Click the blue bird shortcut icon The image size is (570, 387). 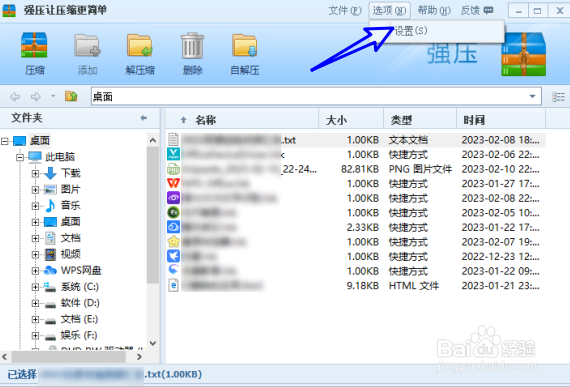point(173,256)
